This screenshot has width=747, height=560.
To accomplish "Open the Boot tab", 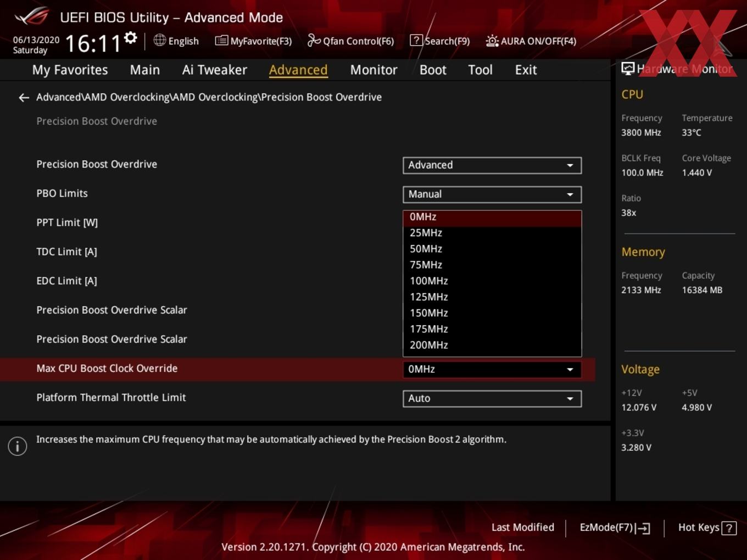I will pos(433,70).
